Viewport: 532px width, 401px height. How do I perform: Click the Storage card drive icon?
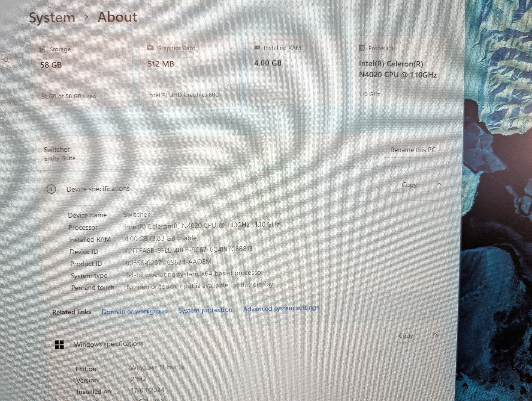(42, 49)
